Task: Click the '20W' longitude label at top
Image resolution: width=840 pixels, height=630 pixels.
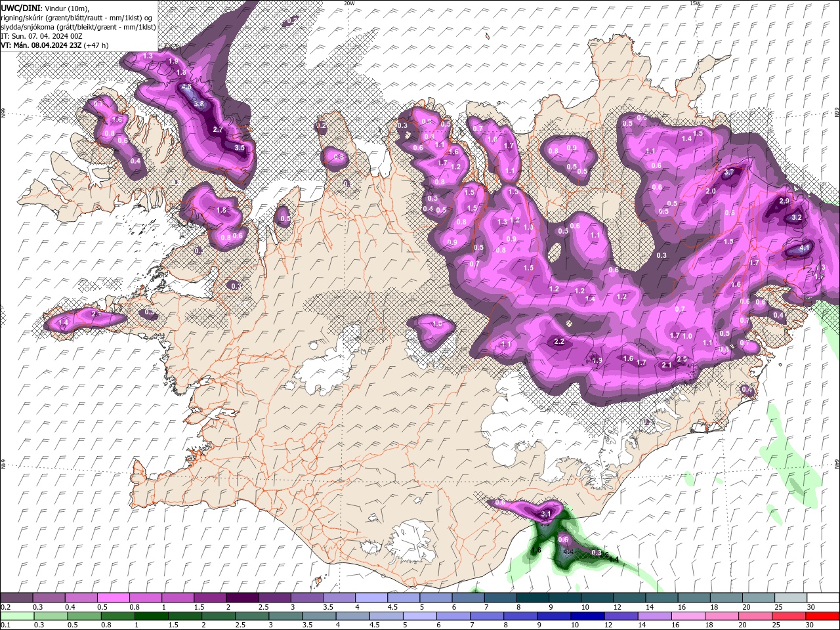Action: tap(349, 3)
